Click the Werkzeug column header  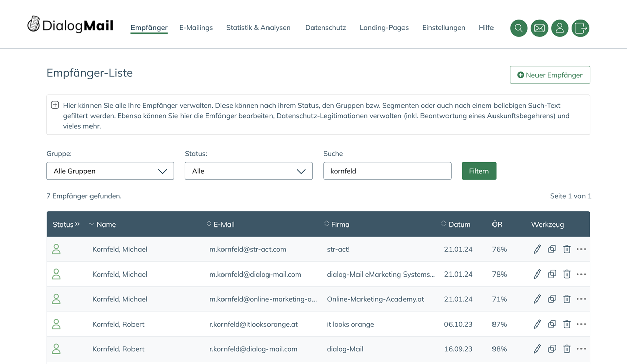pos(548,224)
